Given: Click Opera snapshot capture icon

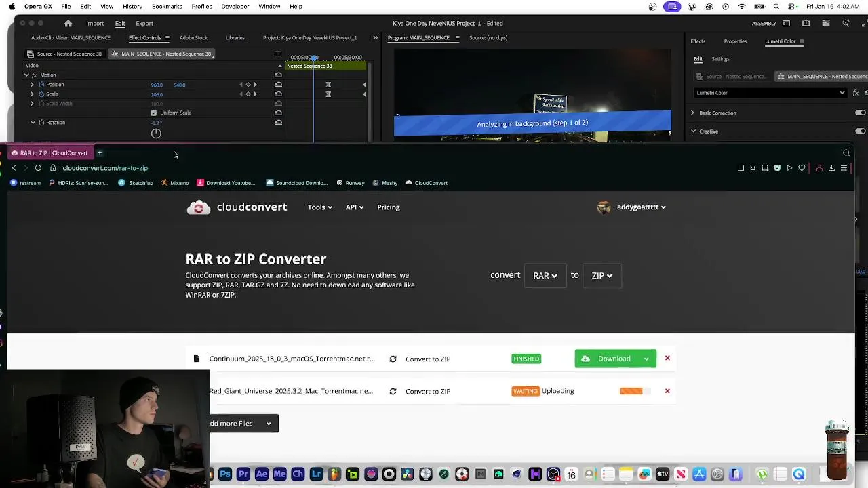Looking at the screenshot, I should tap(765, 168).
